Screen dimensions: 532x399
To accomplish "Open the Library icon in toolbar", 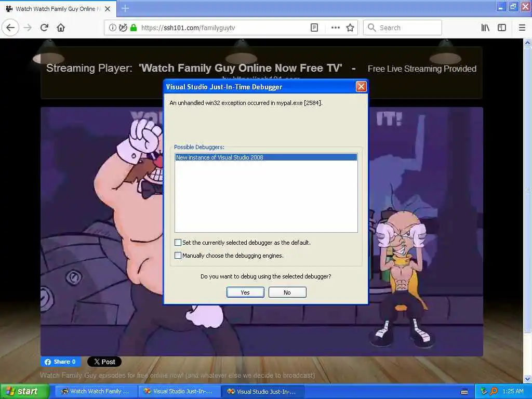I will tap(485, 28).
